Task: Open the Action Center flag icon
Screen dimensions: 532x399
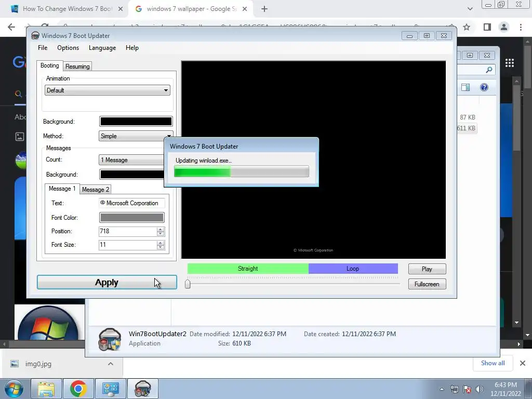Action: (467, 389)
